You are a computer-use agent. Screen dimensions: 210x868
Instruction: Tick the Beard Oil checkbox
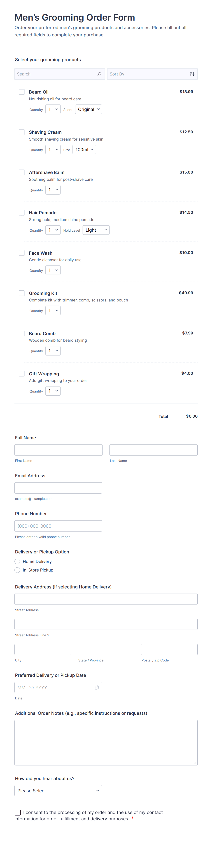tap(22, 92)
